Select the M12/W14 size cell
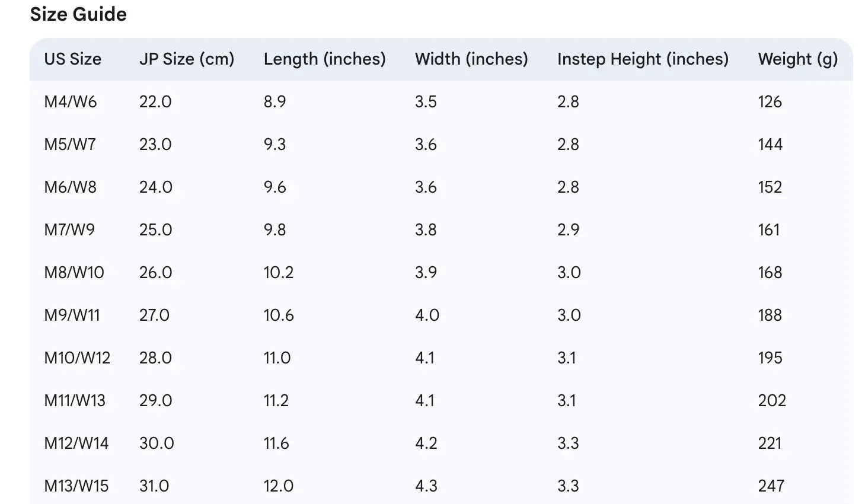The height and width of the screenshot is (504, 862). 76,444
